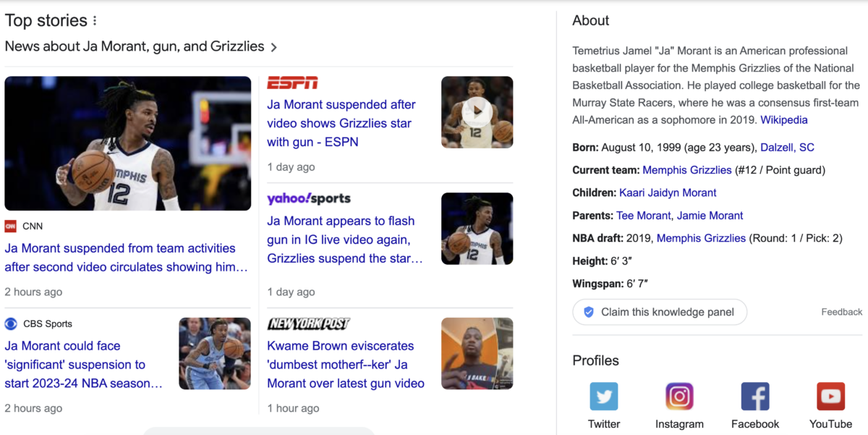
Task: Open ESPN headline 'Ja Morant suspended after video'
Action: (x=341, y=123)
